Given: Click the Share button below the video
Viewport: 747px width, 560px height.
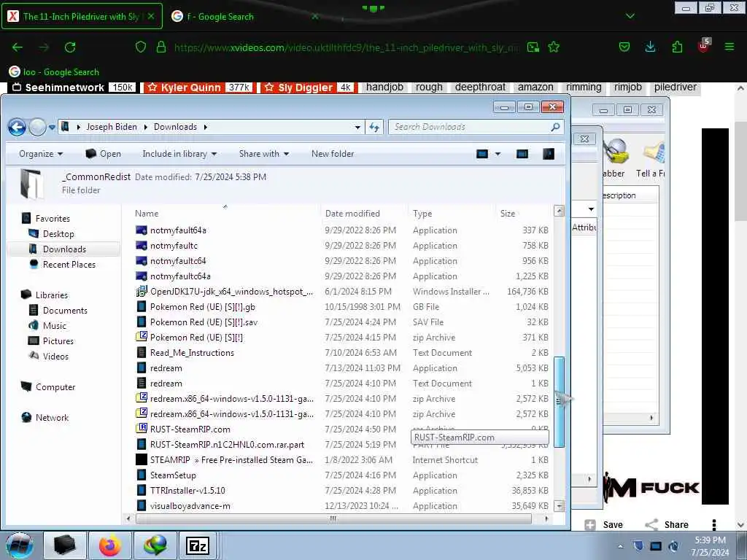Looking at the screenshot, I should [x=667, y=525].
